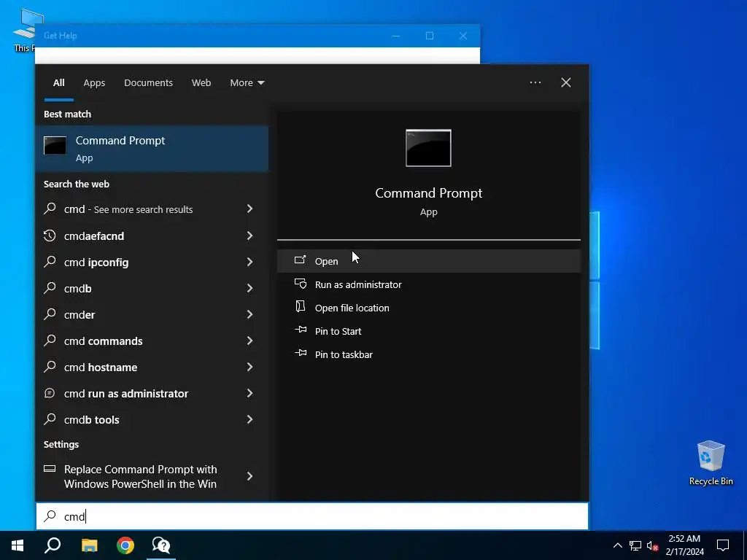Expand the cmdb result arrow
Image resolution: width=747 pixels, height=560 pixels.
249,287
